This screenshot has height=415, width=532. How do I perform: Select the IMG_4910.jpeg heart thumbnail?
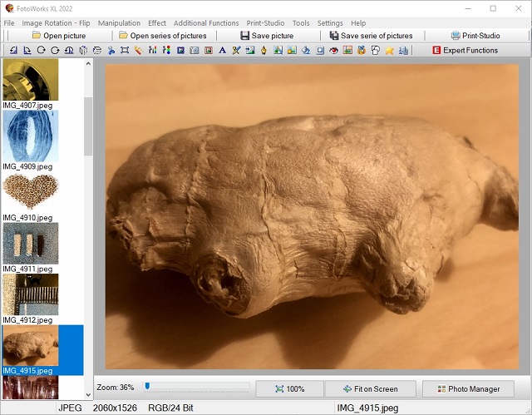tap(30, 192)
